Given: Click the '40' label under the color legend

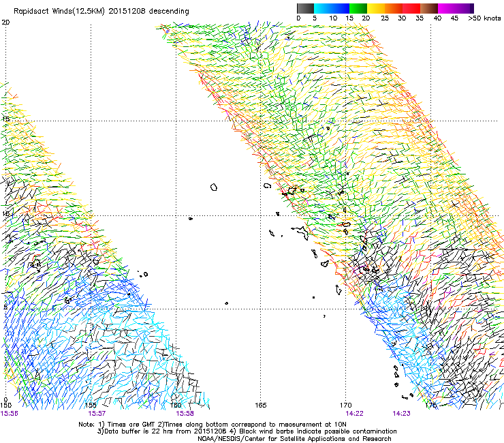Looking at the screenshot, I should click(x=437, y=18).
